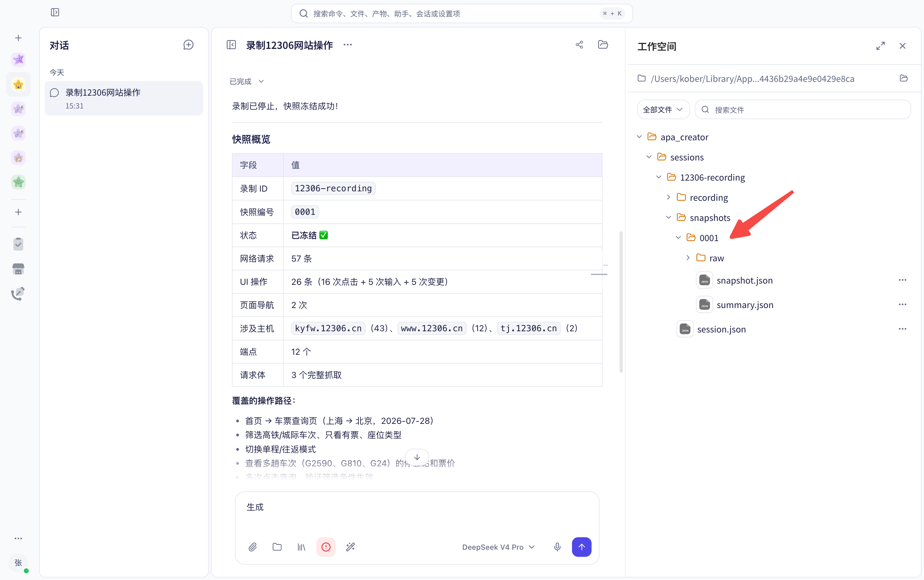Viewport: 924px width, 580px height.
Task: Collapse the conversation list panel icon
Action: 231,45
